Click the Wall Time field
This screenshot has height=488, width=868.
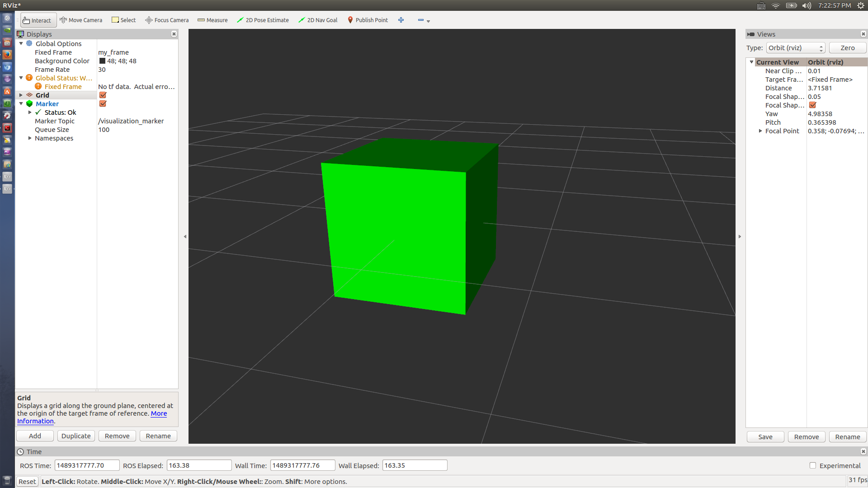point(302,465)
